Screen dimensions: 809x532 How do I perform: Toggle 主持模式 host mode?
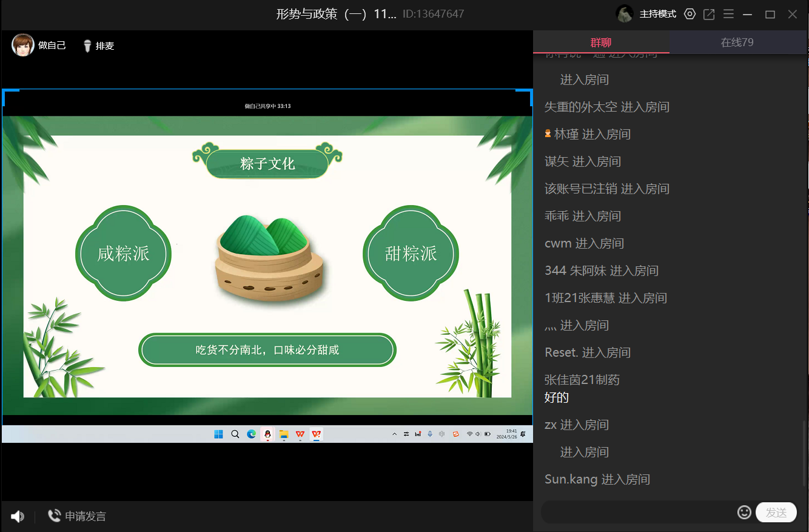(658, 14)
